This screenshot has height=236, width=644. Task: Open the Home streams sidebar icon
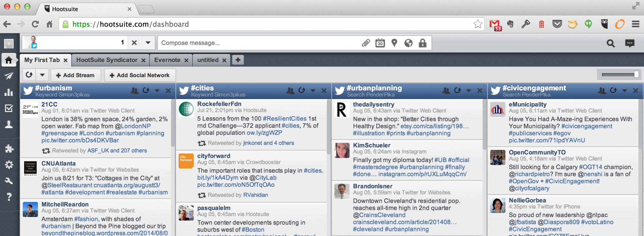[x=9, y=60]
